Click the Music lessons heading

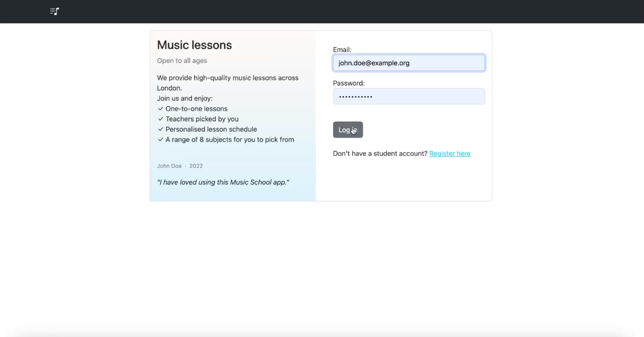(x=194, y=45)
